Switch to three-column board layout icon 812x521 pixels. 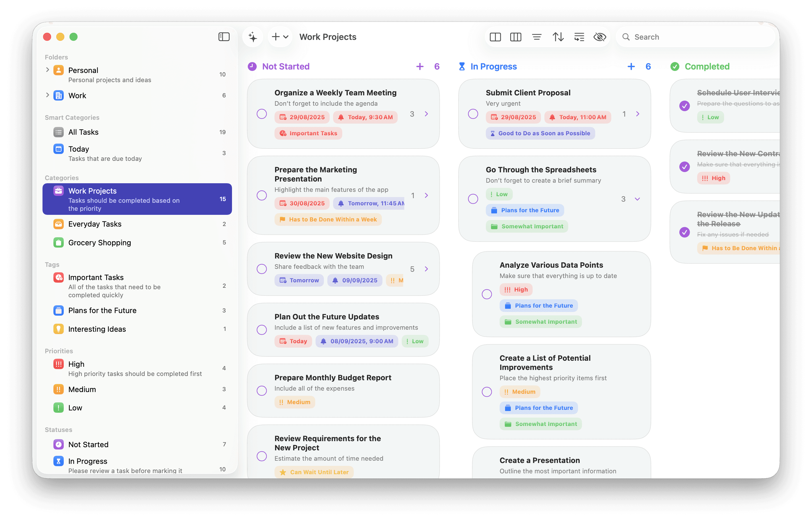[x=515, y=37]
